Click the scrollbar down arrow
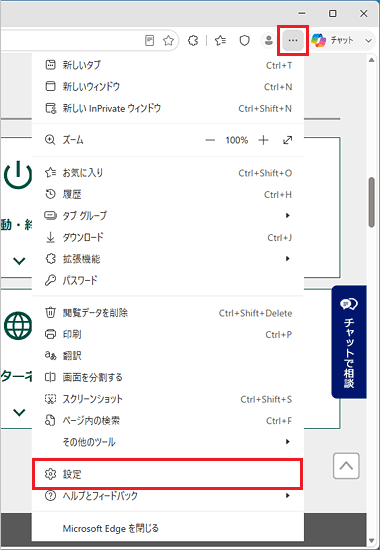This screenshot has width=380, height=550. [x=372, y=541]
